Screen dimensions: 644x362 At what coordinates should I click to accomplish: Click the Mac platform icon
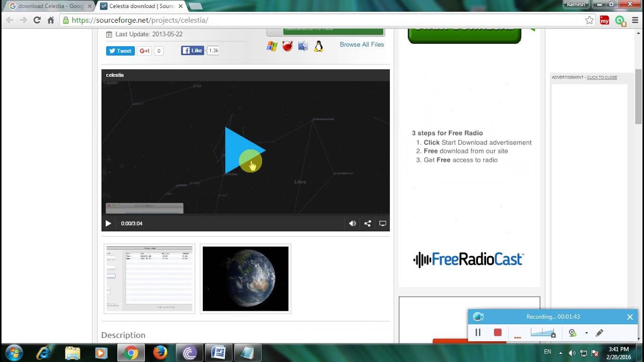(x=303, y=46)
